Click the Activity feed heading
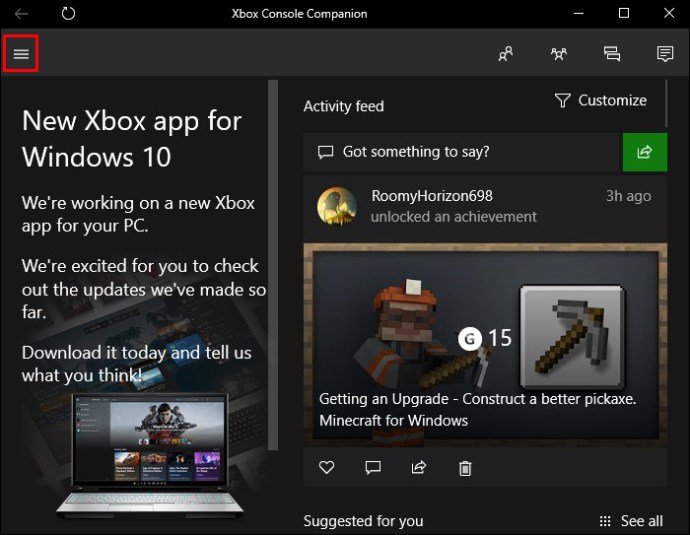 [344, 106]
